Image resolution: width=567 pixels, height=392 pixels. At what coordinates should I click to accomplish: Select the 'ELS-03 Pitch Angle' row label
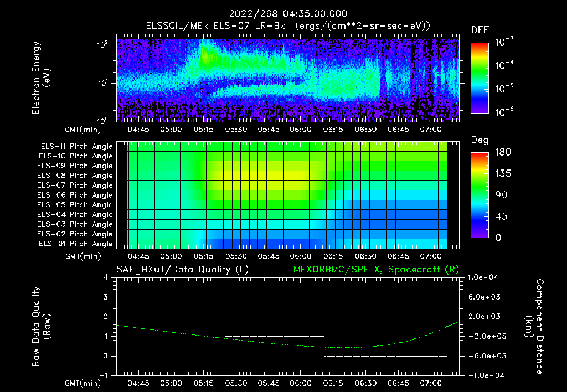tap(75, 224)
